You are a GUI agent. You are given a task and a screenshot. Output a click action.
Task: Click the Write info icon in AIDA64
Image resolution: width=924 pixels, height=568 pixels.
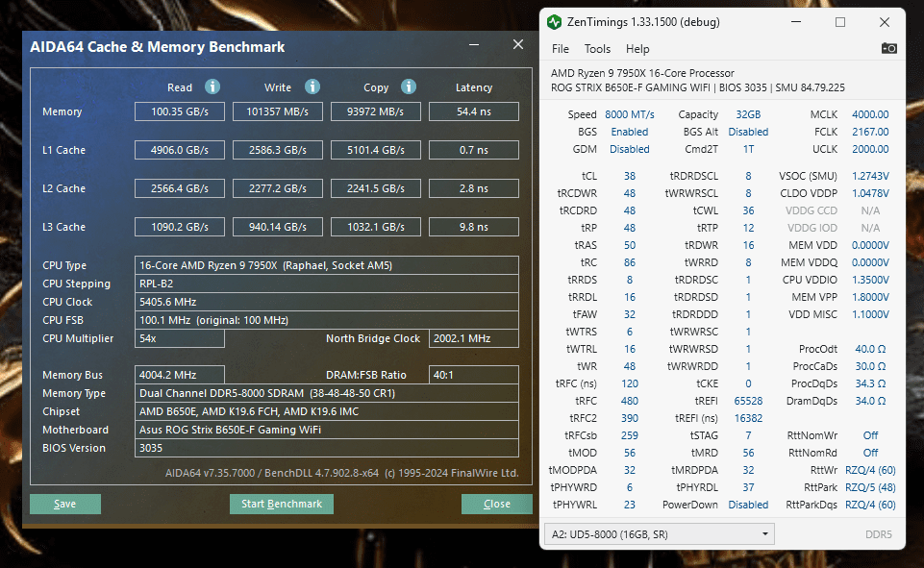click(x=312, y=87)
